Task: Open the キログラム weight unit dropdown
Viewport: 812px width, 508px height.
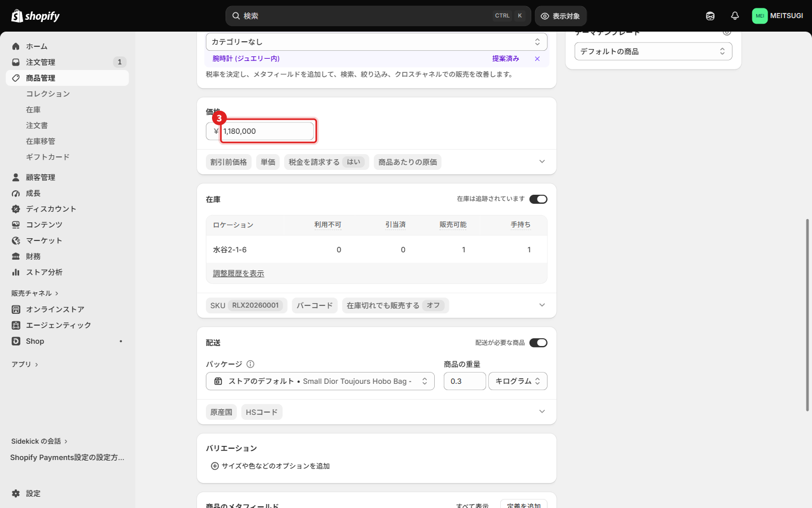Action: [518, 381]
